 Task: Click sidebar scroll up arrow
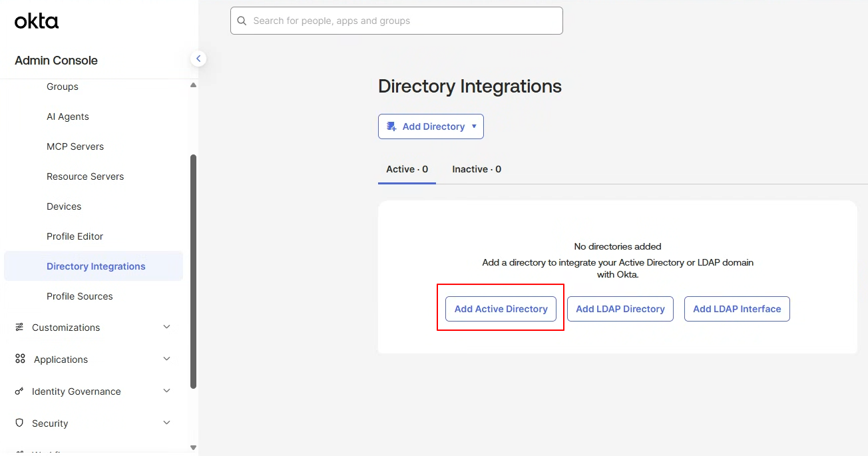coord(193,85)
